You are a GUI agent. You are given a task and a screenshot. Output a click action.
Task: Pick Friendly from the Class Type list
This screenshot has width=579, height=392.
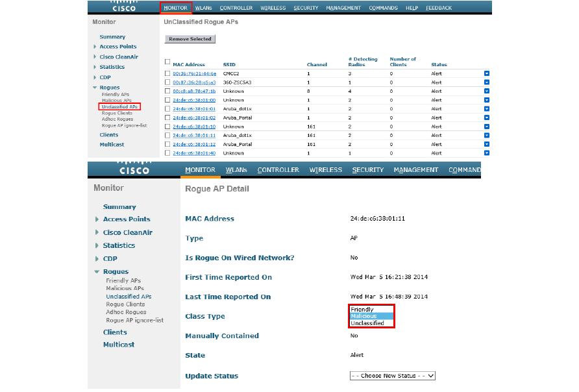[362, 310]
